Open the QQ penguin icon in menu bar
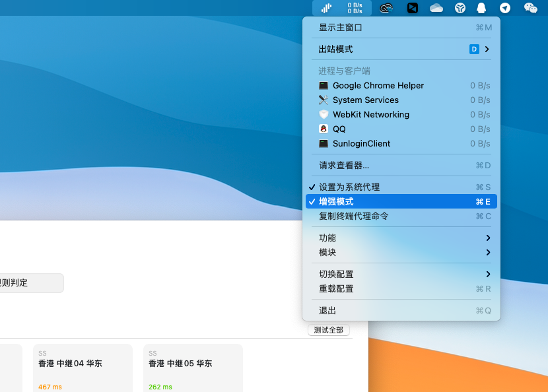Image resolution: width=548 pixels, height=392 pixels. (x=481, y=8)
